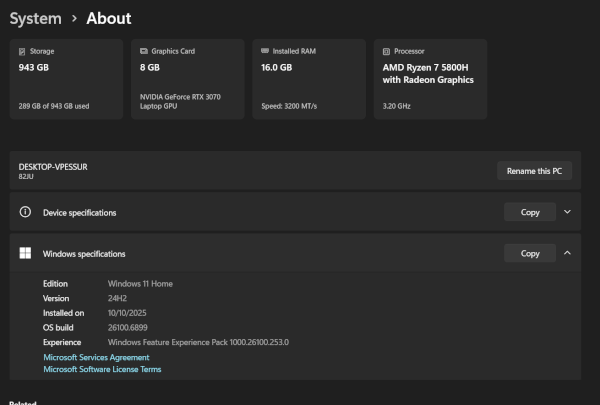The height and width of the screenshot is (405, 600).
Task: Click the Device specifications info icon
Action: pos(25,212)
